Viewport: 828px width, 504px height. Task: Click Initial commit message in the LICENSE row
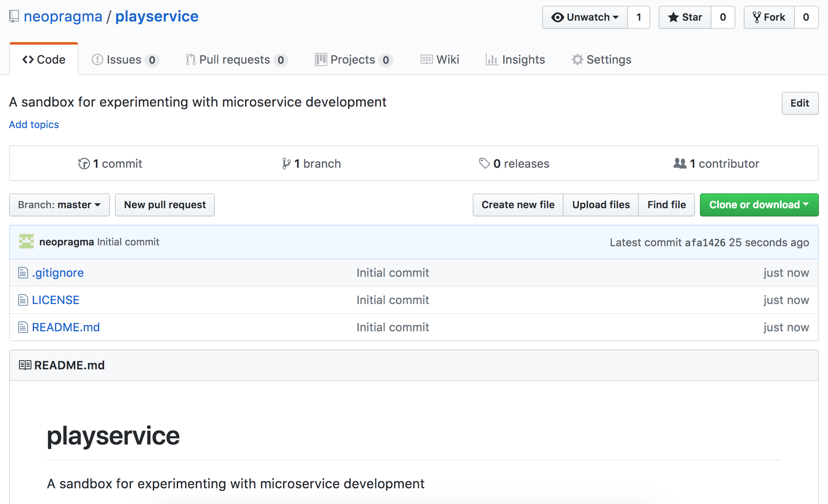(393, 300)
